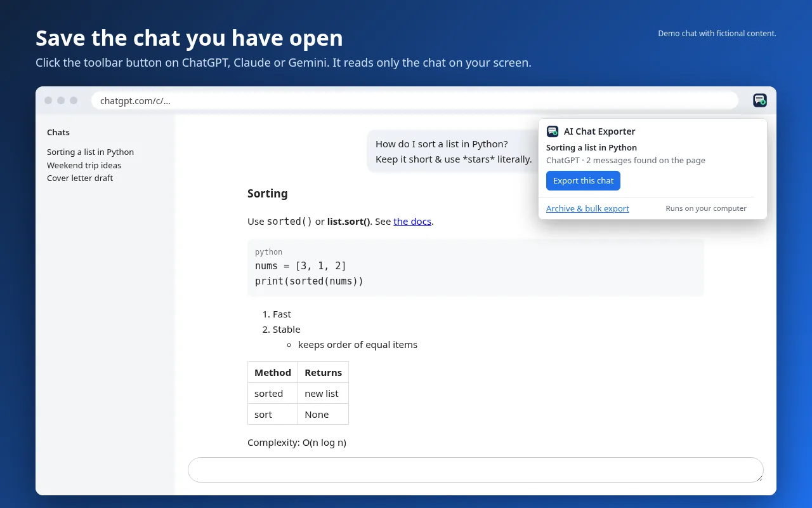This screenshot has width=812, height=508.
Task: Click the 'Demo chat with fictional content' note
Action: 717,34
